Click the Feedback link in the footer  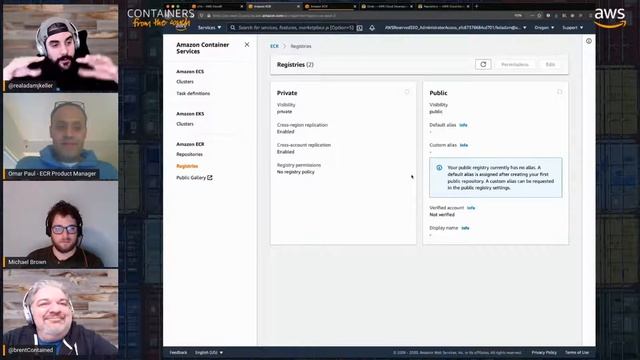click(178, 352)
